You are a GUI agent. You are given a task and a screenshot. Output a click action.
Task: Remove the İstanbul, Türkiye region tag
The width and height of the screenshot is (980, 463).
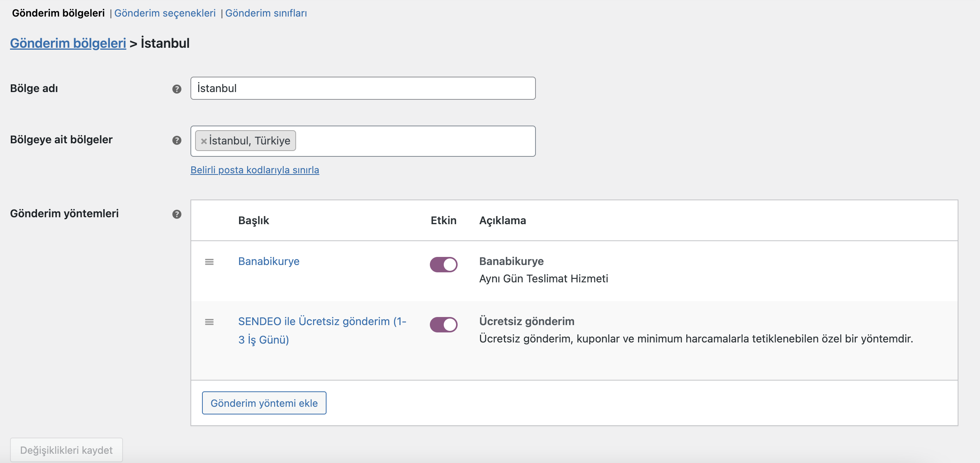tap(204, 141)
